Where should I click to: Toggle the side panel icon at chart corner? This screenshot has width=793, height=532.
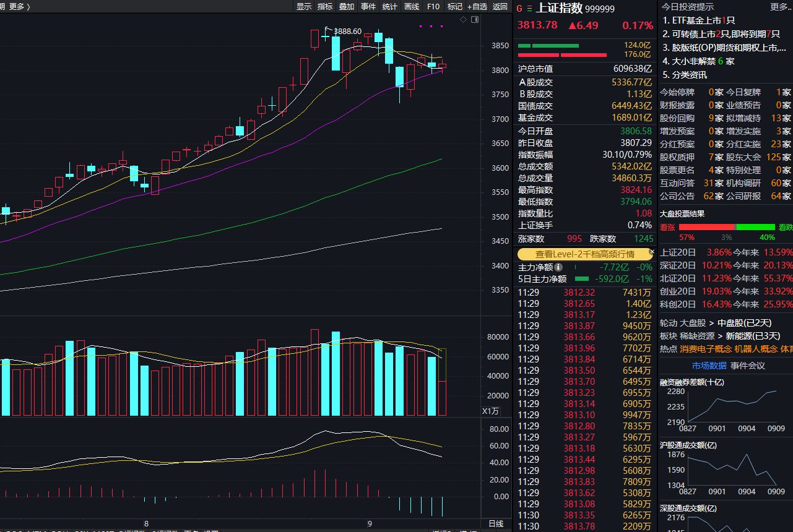click(x=475, y=20)
